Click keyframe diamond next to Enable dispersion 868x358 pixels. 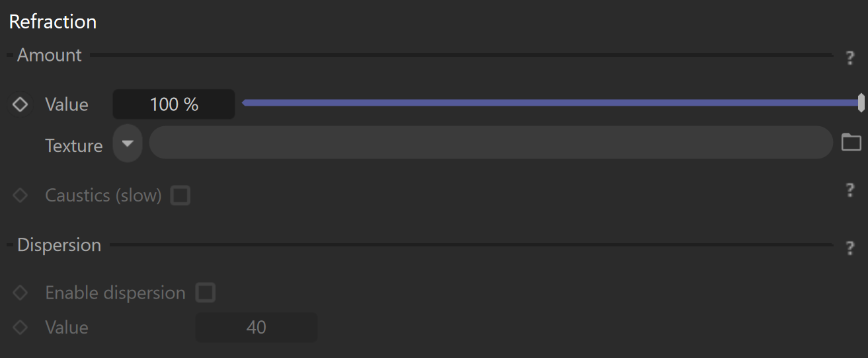[20, 293]
